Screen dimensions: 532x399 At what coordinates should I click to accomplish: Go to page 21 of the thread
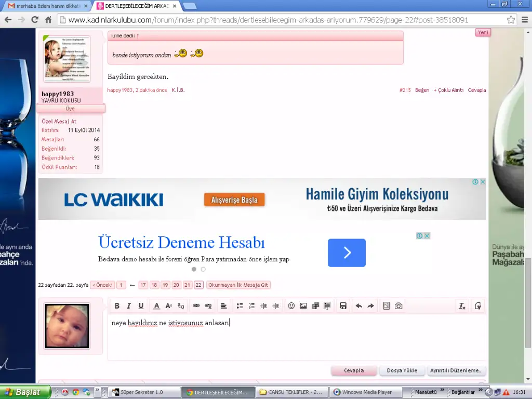[188, 285]
